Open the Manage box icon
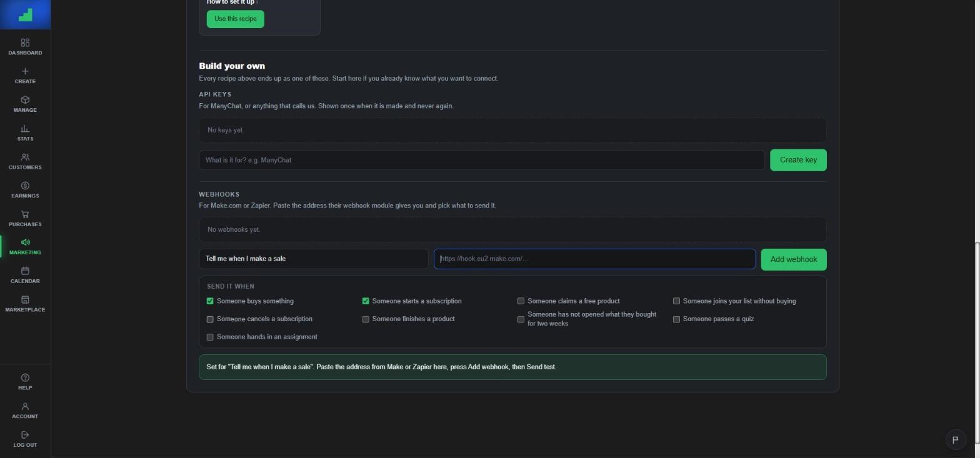This screenshot has width=980, height=458. pos(25,100)
